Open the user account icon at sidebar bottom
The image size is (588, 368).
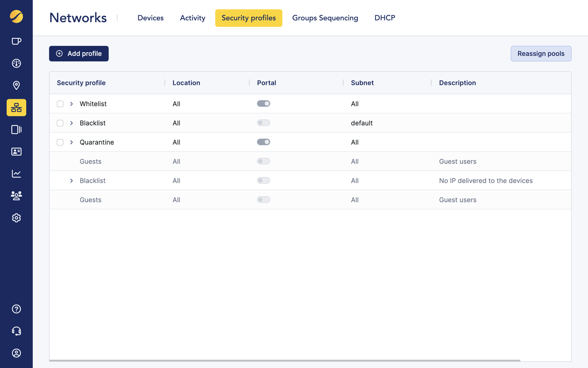[16, 353]
